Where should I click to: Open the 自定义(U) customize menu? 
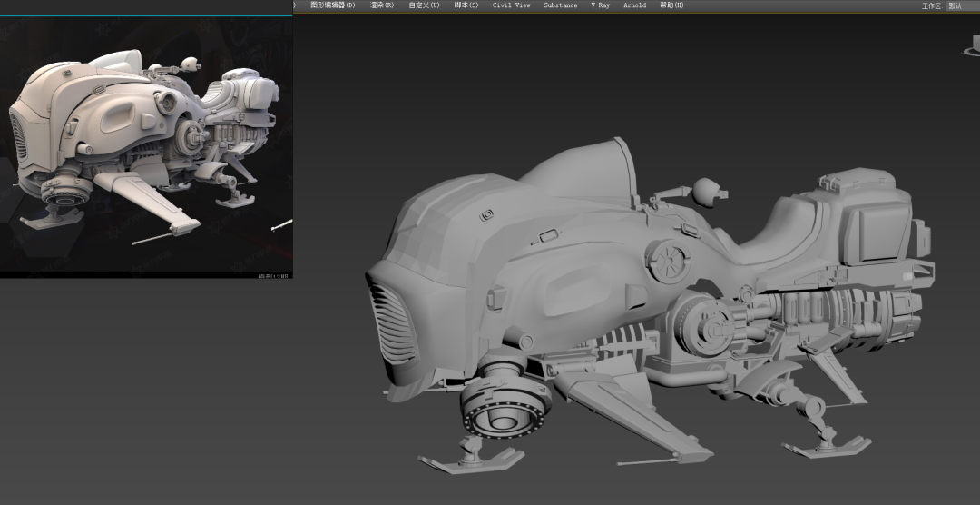tap(424, 5)
